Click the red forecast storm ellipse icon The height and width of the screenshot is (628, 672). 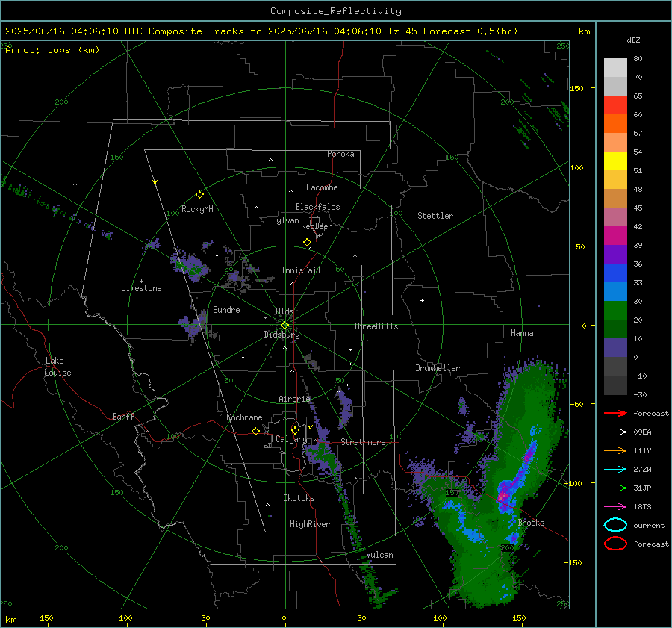pyautogui.click(x=615, y=544)
